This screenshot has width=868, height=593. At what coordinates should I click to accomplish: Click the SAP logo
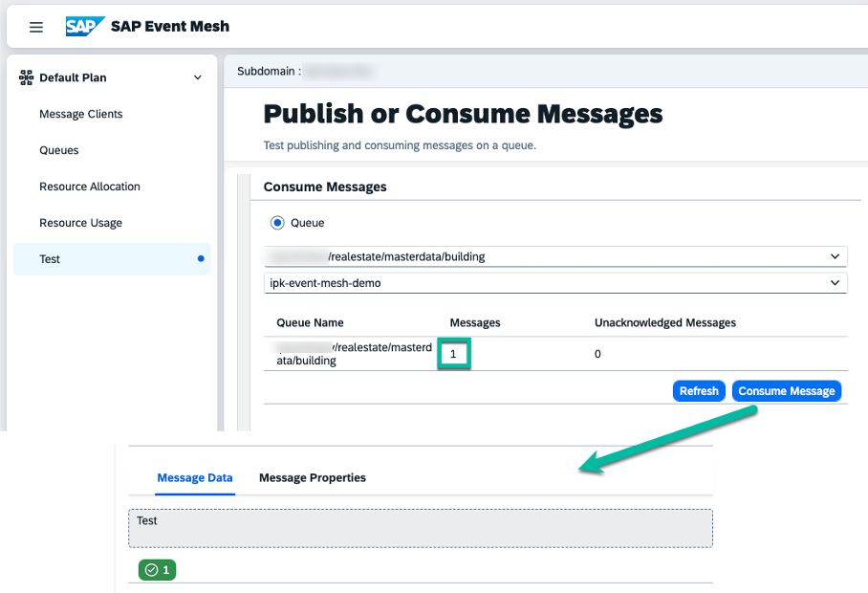pos(85,26)
